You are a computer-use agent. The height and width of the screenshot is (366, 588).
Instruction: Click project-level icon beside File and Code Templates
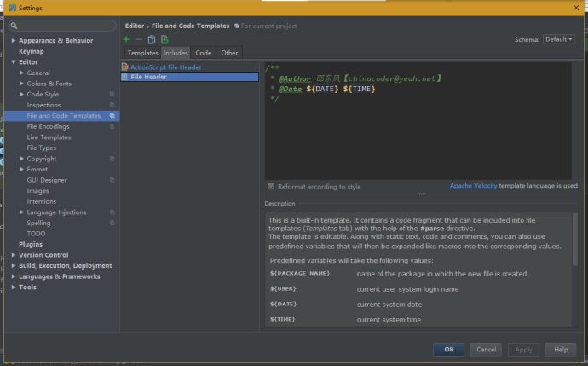(x=112, y=116)
